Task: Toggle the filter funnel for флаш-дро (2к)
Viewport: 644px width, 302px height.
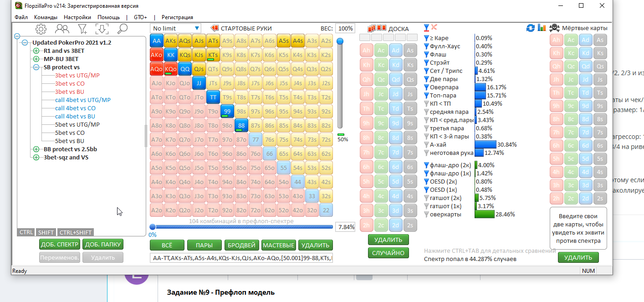Action: point(427,165)
